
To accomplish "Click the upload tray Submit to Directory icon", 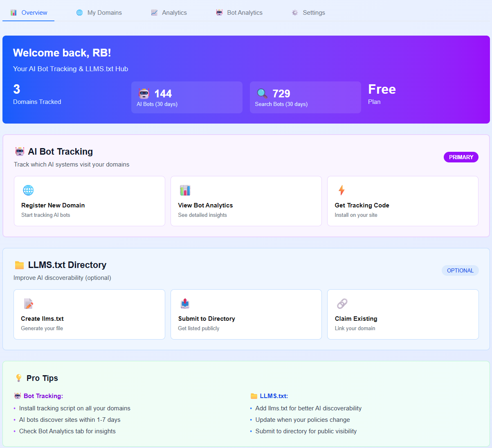I will pyautogui.click(x=185, y=304).
